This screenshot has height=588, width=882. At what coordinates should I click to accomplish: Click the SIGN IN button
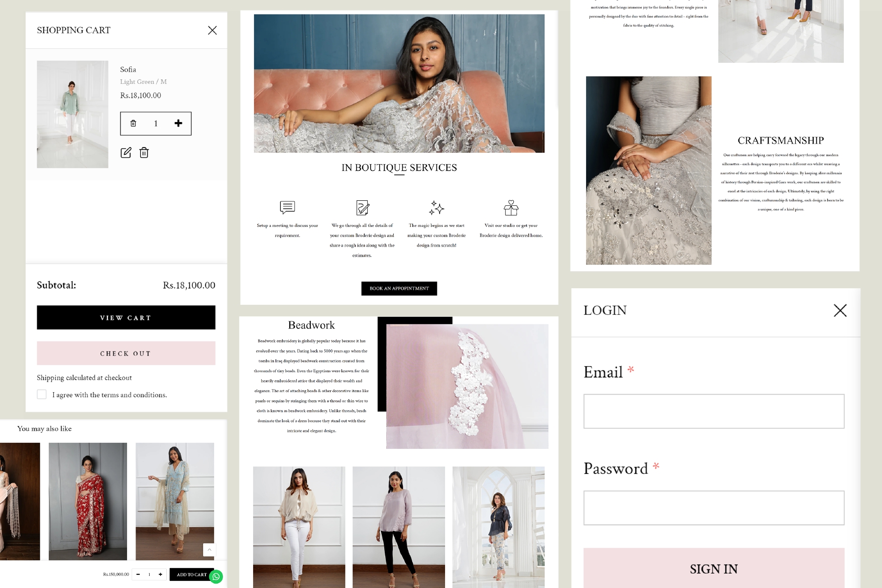click(713, 568)
